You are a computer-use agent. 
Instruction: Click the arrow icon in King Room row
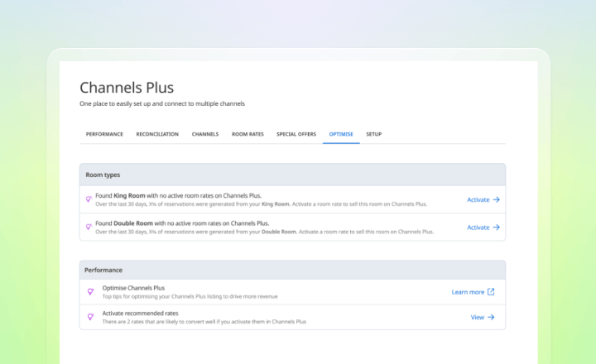click(497, 199)
